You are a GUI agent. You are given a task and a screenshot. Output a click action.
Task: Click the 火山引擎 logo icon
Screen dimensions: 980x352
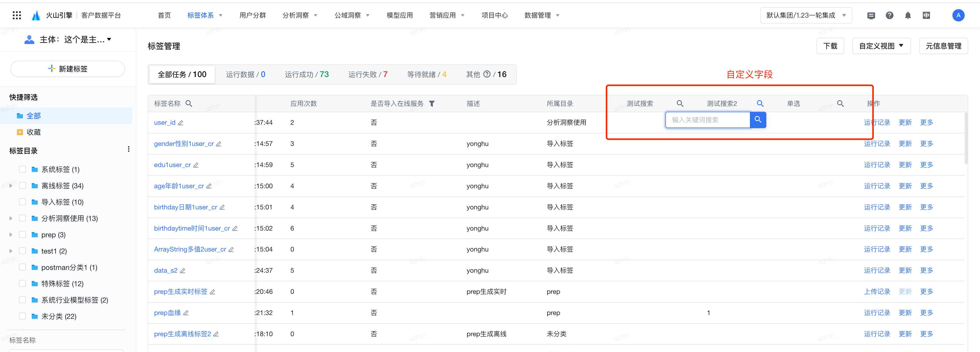point(36,15)
